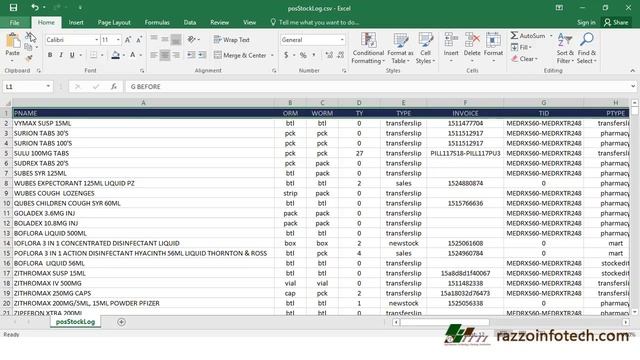The width and height of the screenshot is (640, 360).
Task: Click the Orientation text-angle icon
Action: [x=191, y=39]
